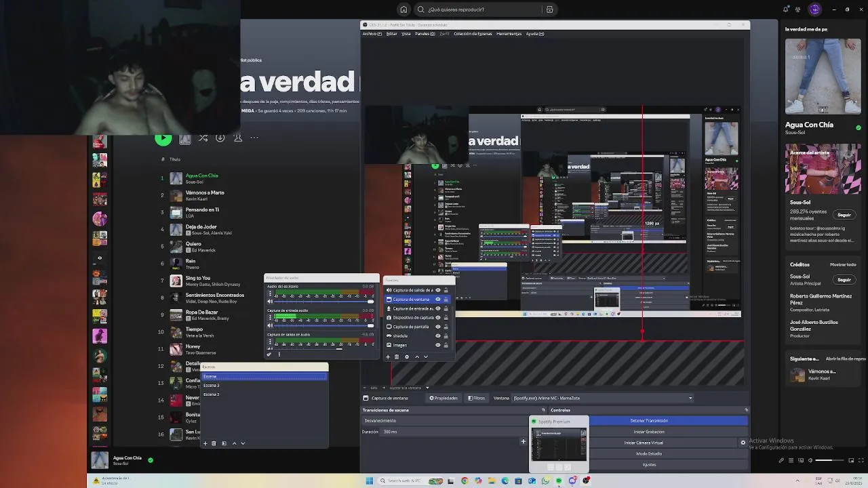Image resolution: width=868 pixels, height=488 pixels.
Task: Click 'Mostrar todo' in Créditos
Action: click(x=843, y=264)
